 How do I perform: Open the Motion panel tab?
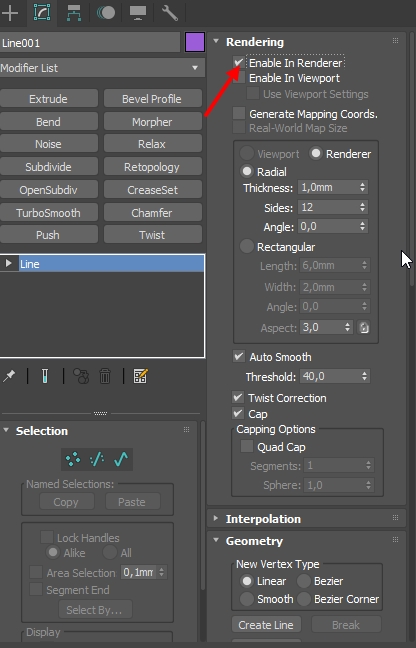click(106, 13)
